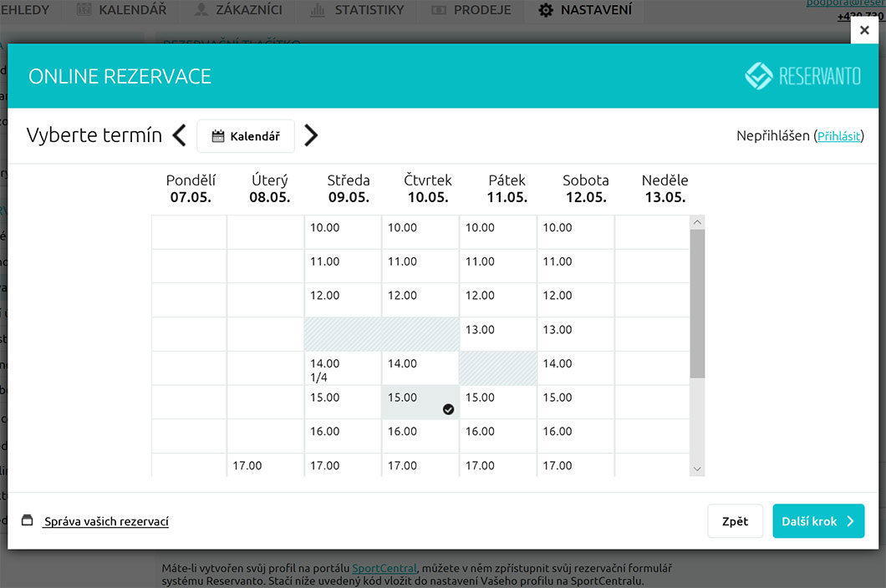Switch to the Nastavení tab
The width and height of the screenshot is (886, 588).
(x=585, y=11)
